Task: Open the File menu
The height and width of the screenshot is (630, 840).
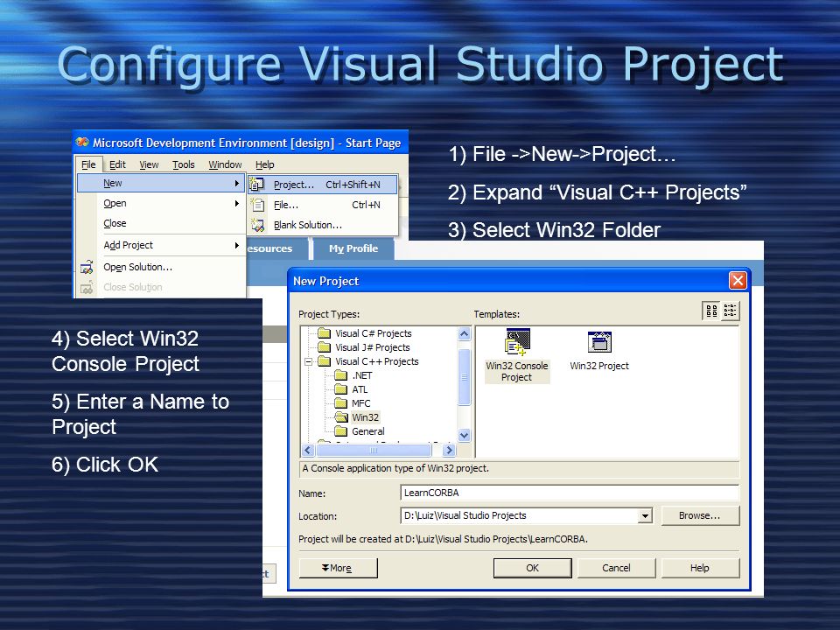Action: 88,164
